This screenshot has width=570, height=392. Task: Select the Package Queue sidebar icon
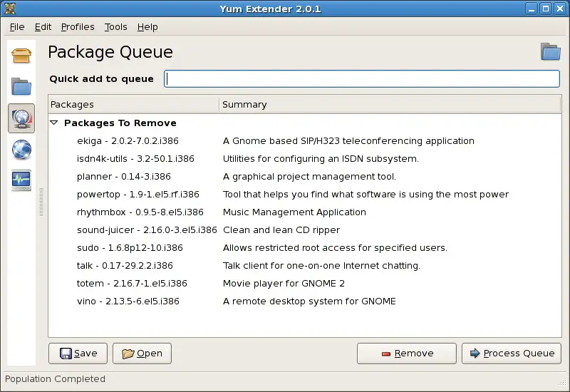tap(21, 118)
